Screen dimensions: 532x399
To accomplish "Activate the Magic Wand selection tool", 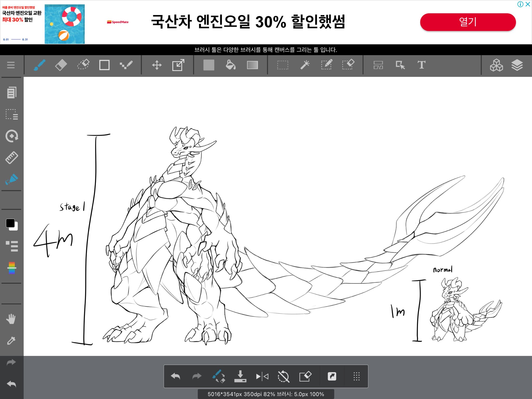I will click(x=305, y=65).
